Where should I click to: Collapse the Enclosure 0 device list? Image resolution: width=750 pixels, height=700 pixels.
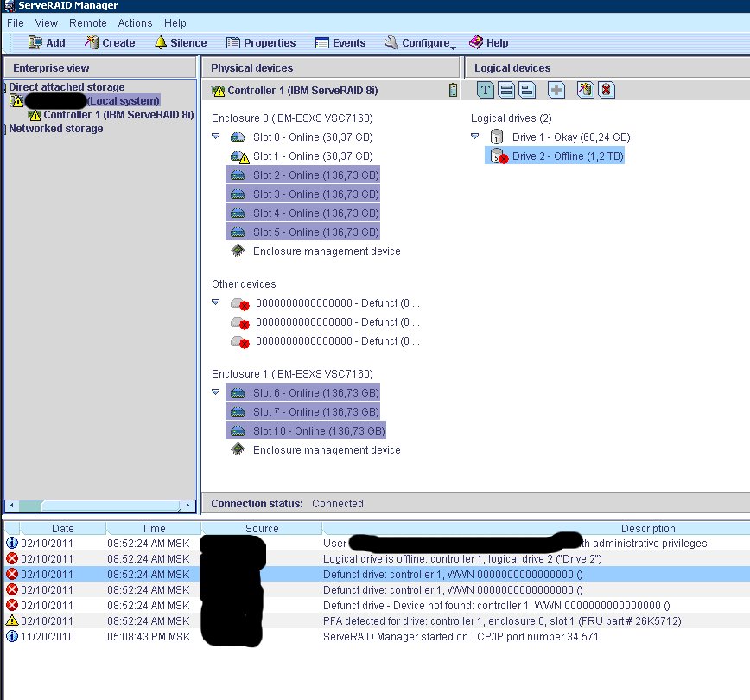coord(216,137)
